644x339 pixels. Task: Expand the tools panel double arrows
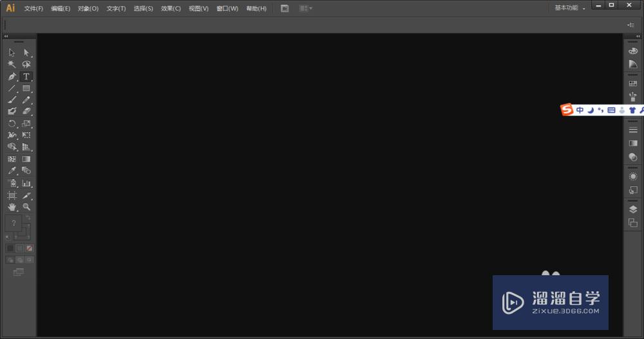tap(6, 36)
